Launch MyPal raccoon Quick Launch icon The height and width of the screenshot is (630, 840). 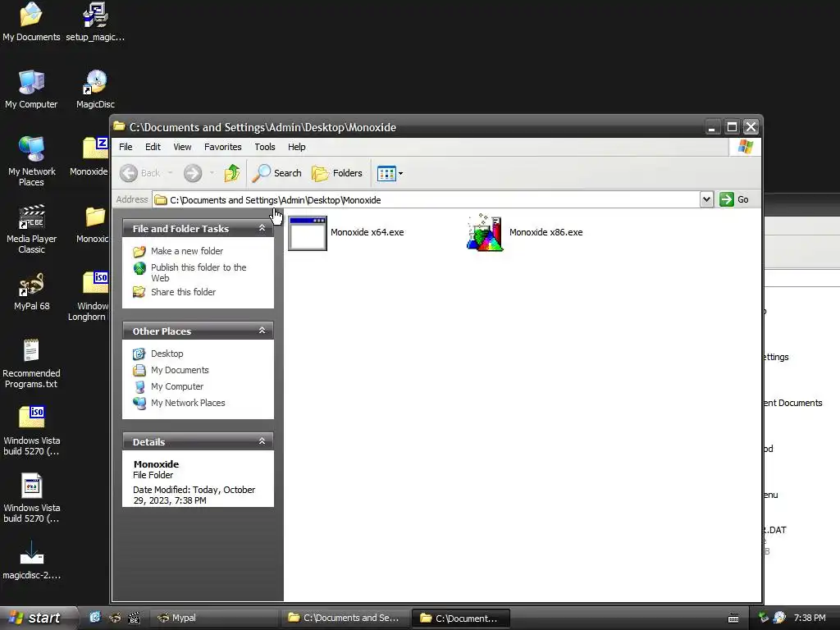click(x=115, y=618)
